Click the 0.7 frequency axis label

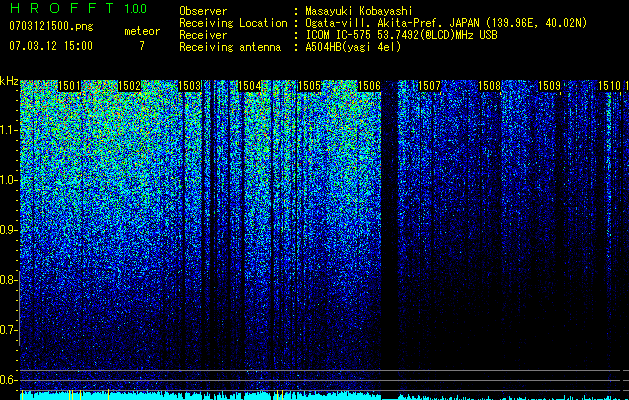coord(8,330)
